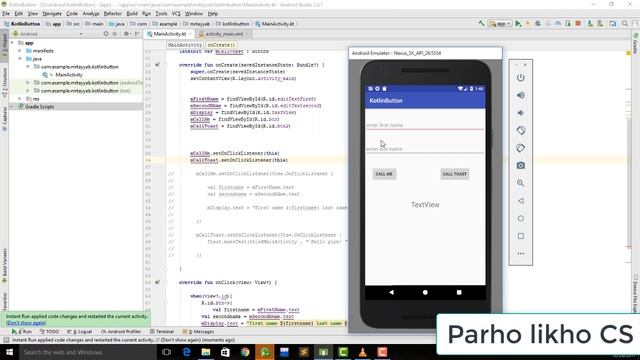Screen dimensions: 640x360
Task: Click the emulator Rotate Right icon
Action: [x=520, y=148]
